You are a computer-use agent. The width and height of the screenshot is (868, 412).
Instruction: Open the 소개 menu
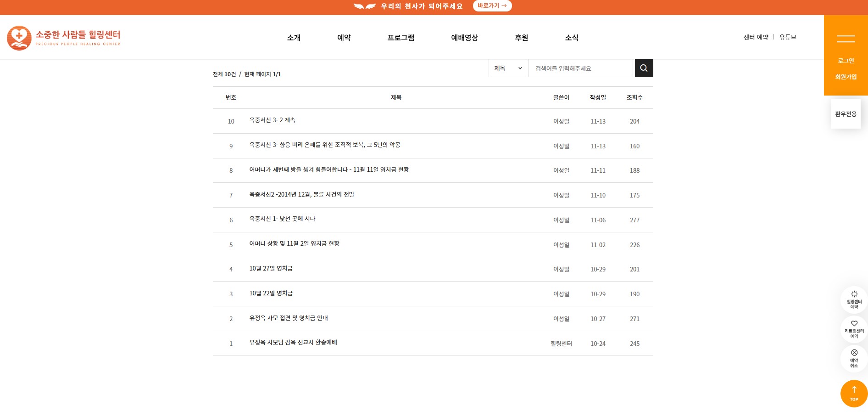pos(294,38)
